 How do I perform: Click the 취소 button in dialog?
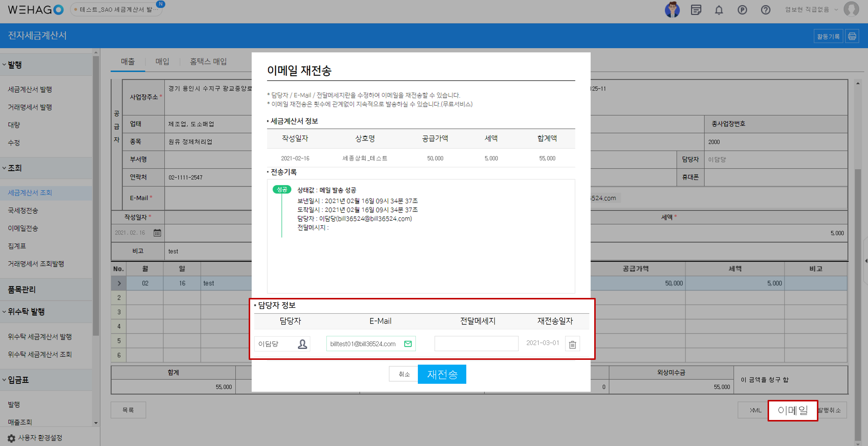pyautogui.click(x=404, y=374)
